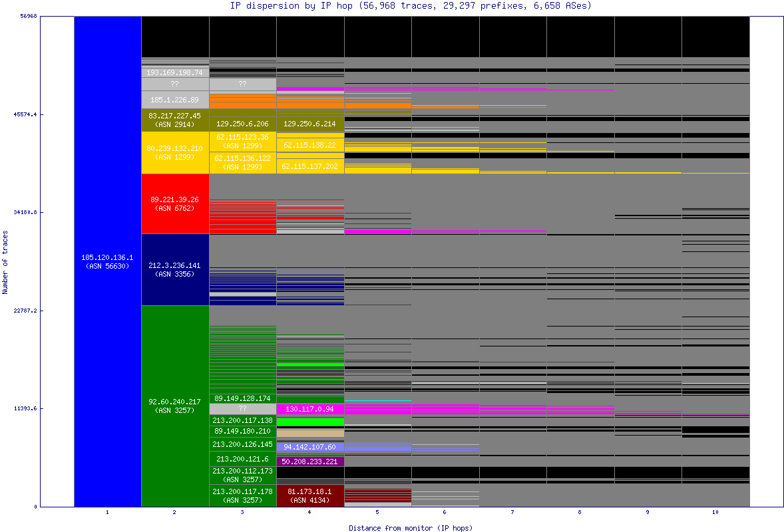Click the 62.115.137.202 yellow segment
784x532 pixels.
pos(310,166)
